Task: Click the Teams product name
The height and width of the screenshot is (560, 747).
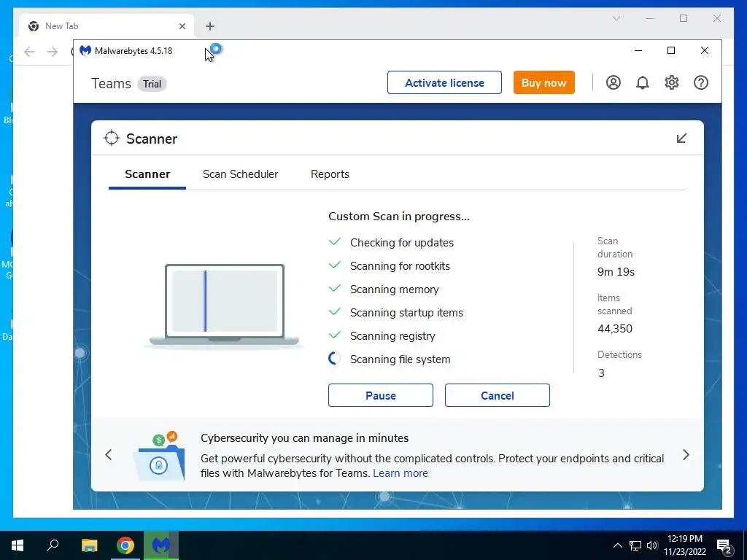Action: click(111, 83)
